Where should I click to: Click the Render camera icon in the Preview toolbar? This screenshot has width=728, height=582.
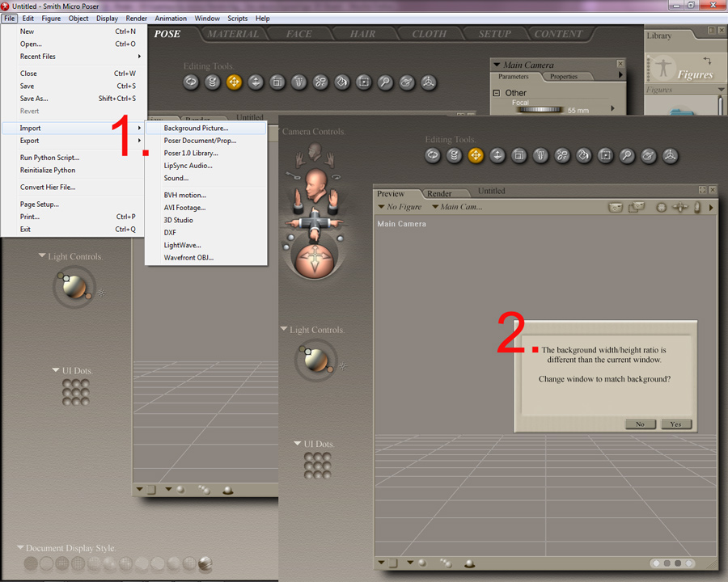point(616,207)
